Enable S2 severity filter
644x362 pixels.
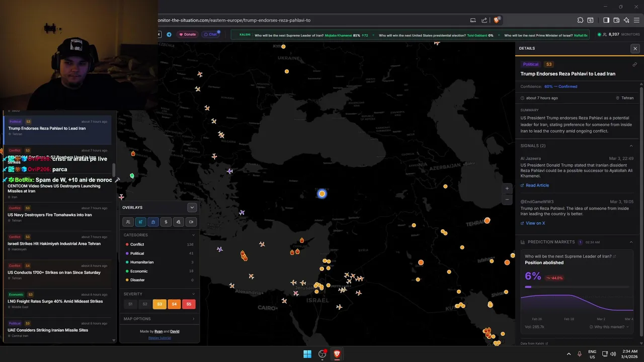pos(145,304)
